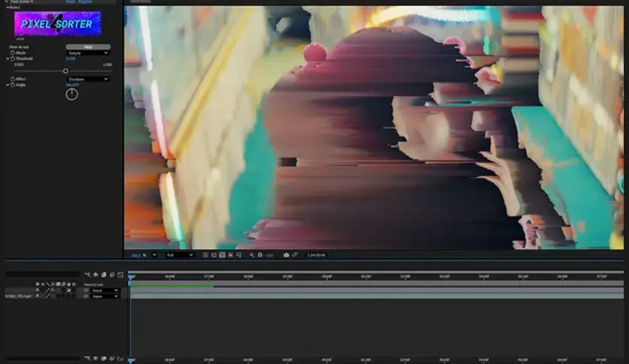
Task: Click the reset exposure icon in viewer bar
Action: point(260,255)
